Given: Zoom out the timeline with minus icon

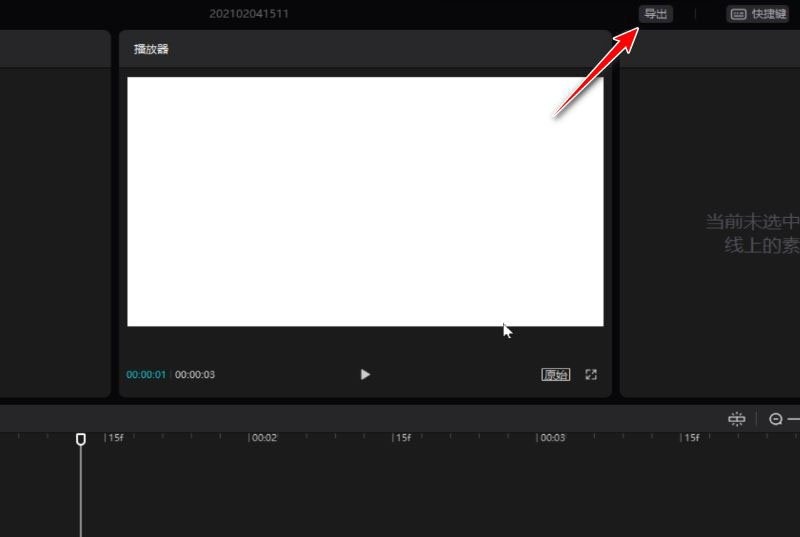Looking at the screenshot, I should (x=776, y=419).
